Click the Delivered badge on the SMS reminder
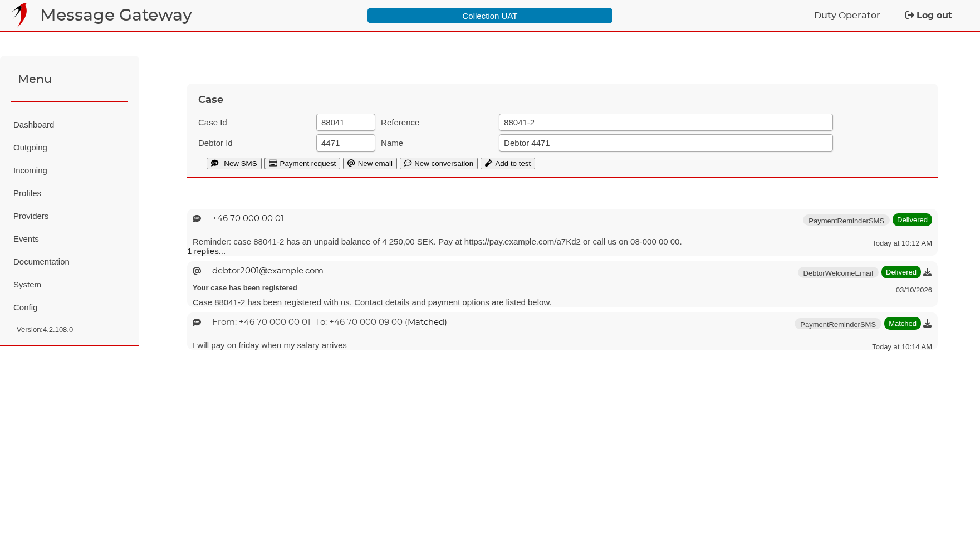Viewport: 980px width, 557px height. tap(912, 220)
